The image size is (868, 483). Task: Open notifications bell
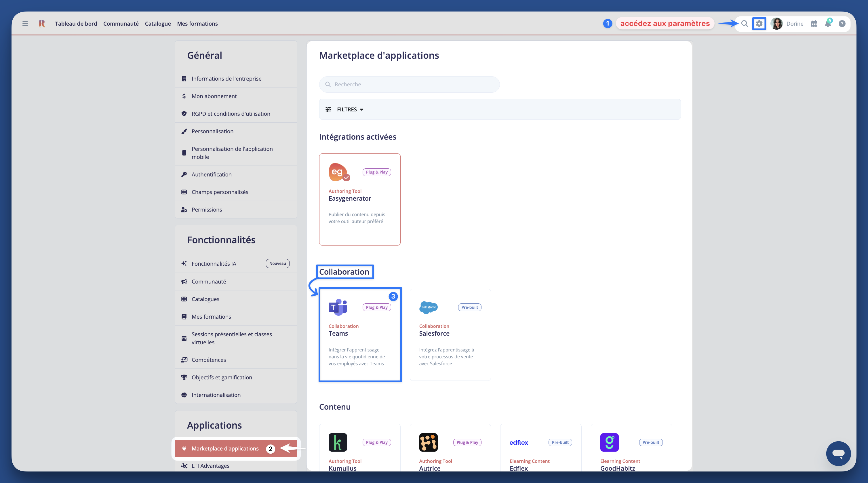(828, 24)
